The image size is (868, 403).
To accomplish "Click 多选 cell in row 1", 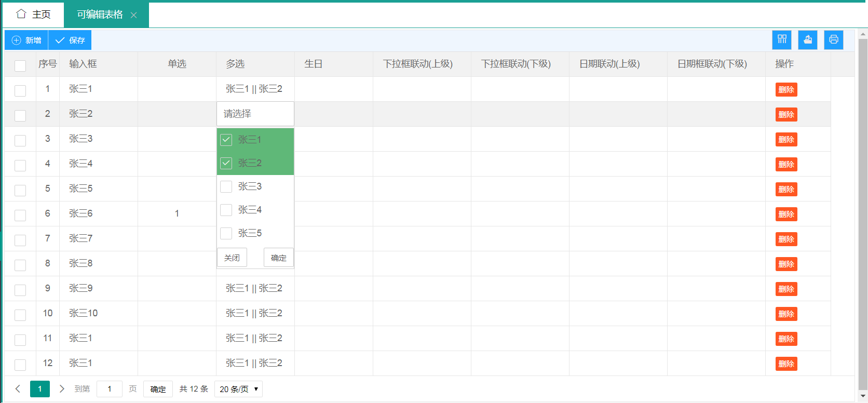I will [x=255, y=89].
